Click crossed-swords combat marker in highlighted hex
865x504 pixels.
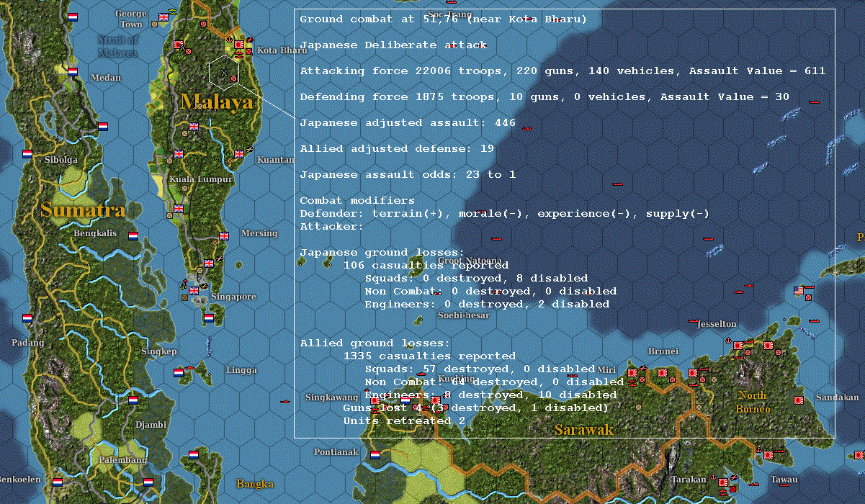(x=224, y=73)
